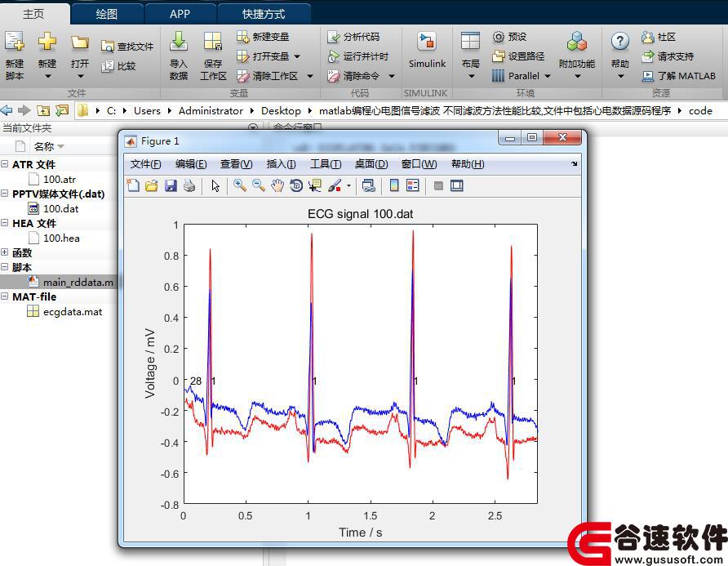Viewport: 728px width, 566px height.
Task: Click Link Plot icon in figure toolbar
Action: [369, 185]
